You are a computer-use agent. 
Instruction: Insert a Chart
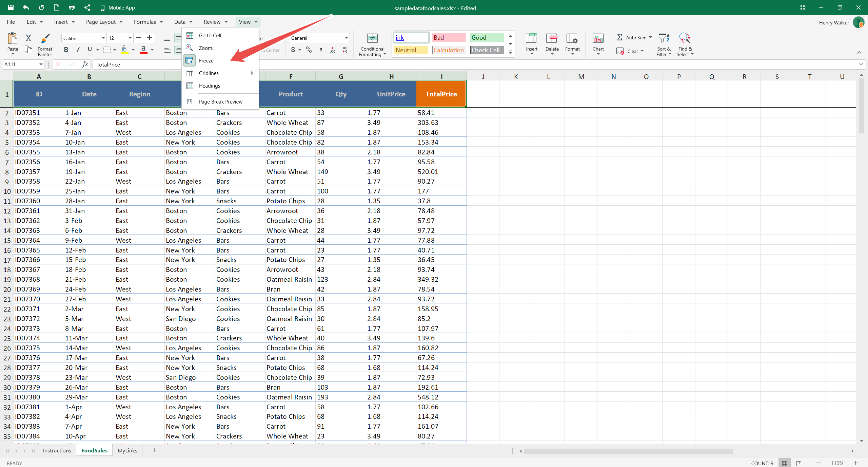598,43
